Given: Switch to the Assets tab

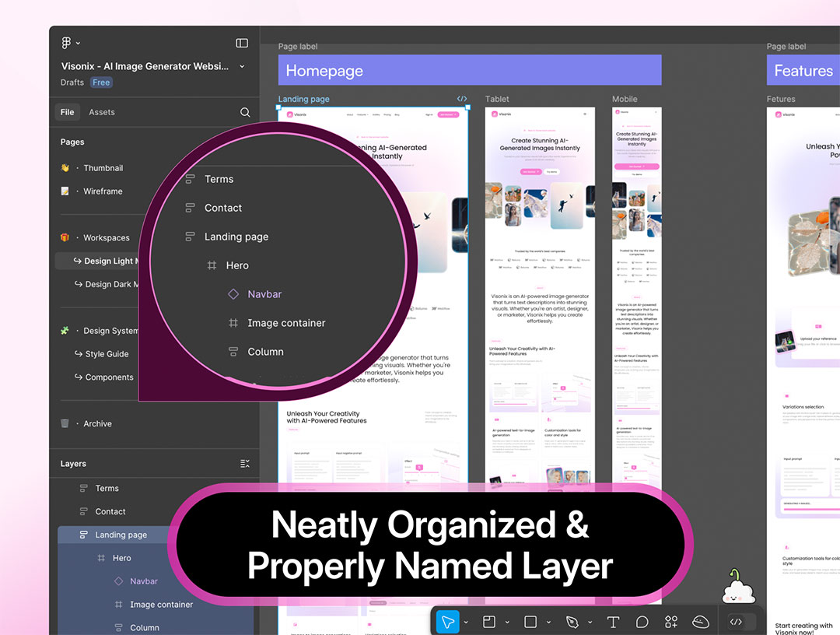Looking at the screenshot, I should pos(102,112).
